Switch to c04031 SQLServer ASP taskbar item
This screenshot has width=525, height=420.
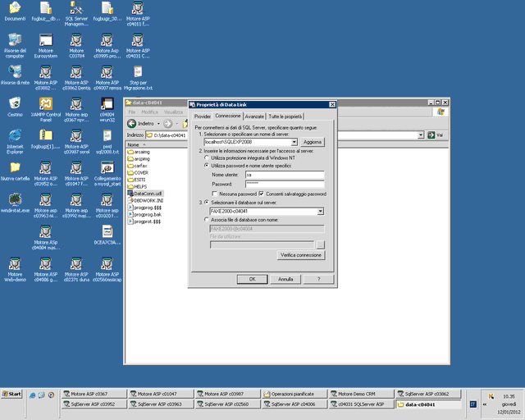tap(362, 404)
